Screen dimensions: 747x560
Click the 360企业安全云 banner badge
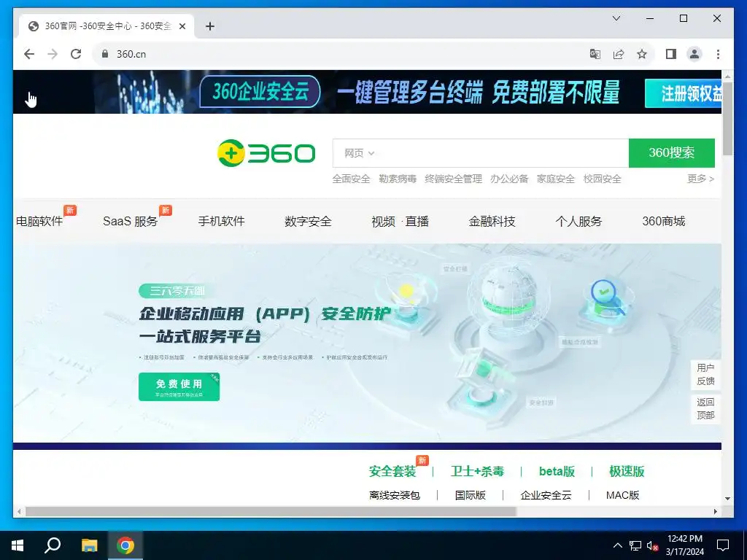[x=260, y=91]
